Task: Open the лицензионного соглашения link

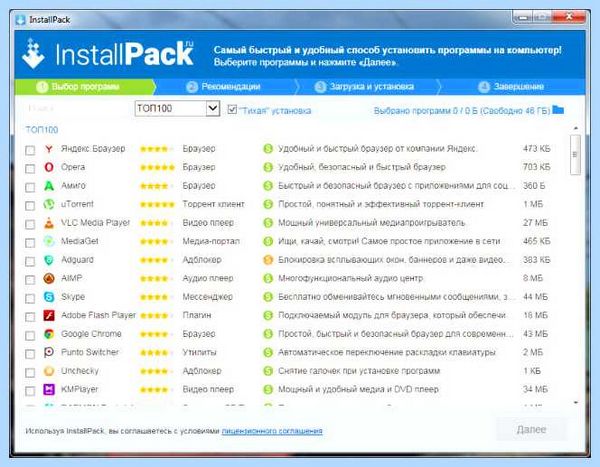Action: tap(272, 431)
